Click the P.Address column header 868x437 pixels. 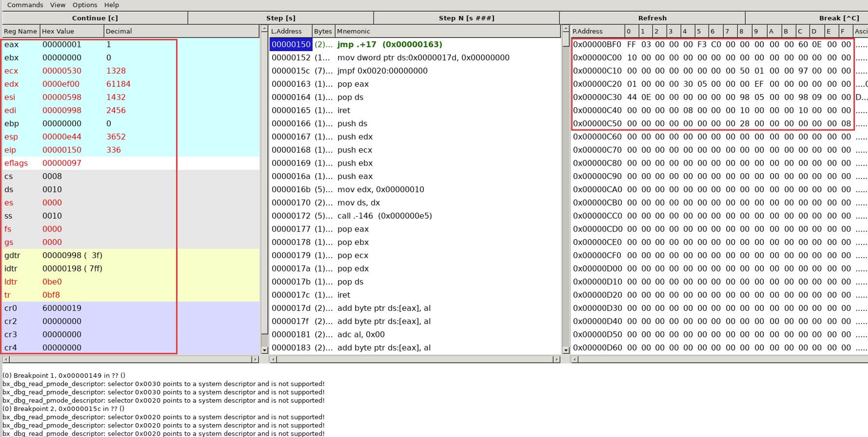[597, 31]
